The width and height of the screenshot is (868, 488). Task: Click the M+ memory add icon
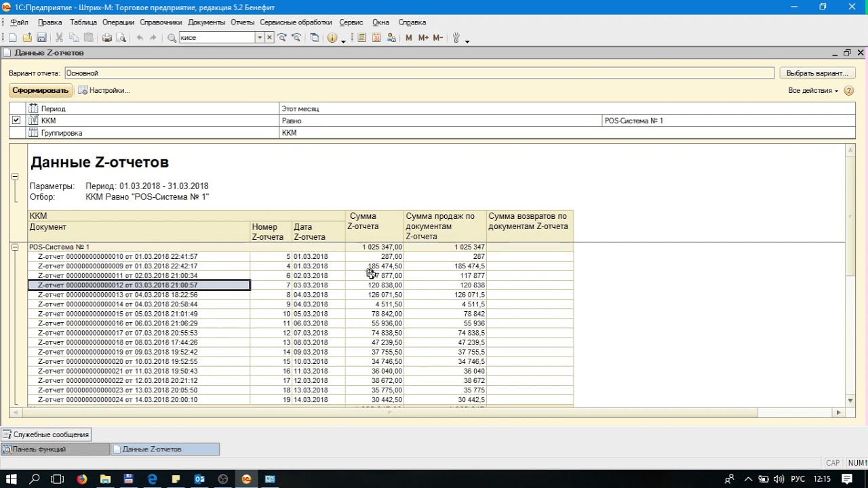tap(423, 38)
